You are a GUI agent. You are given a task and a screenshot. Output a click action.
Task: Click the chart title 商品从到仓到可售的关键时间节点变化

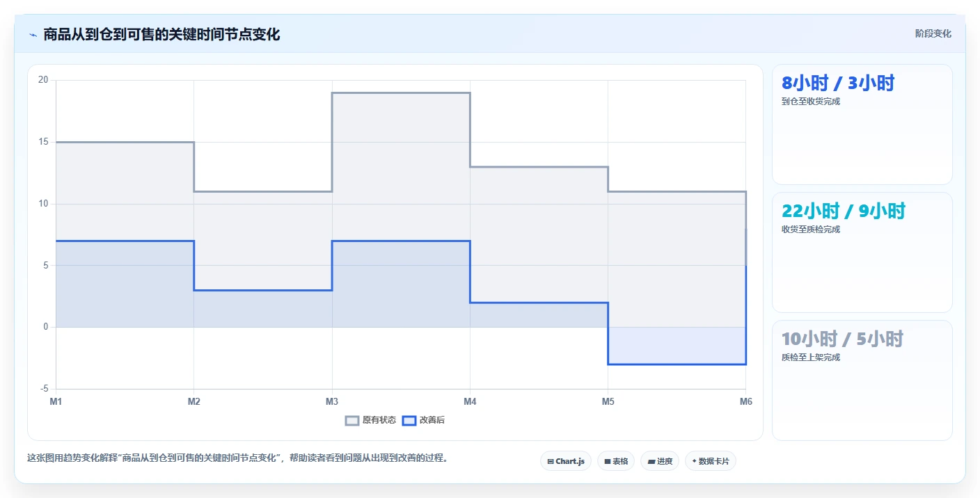click(x=161, y=34)
